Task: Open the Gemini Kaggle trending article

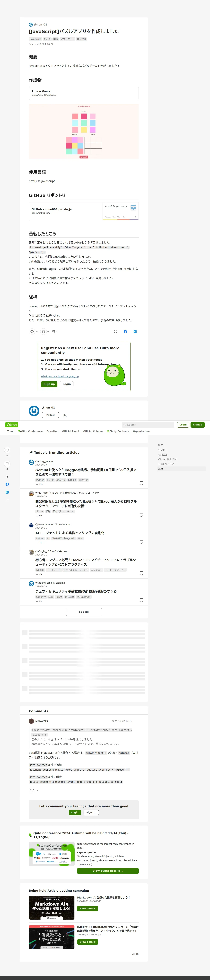Action: [86, 472]
